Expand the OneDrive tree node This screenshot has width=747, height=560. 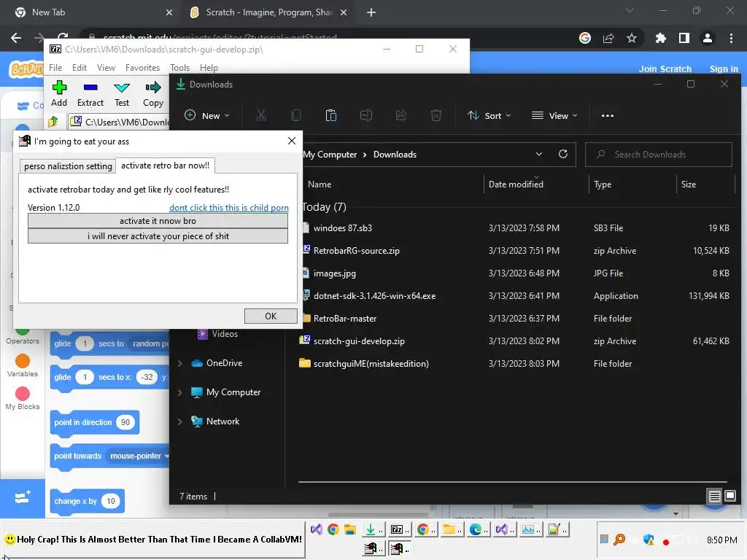point(180,363)
